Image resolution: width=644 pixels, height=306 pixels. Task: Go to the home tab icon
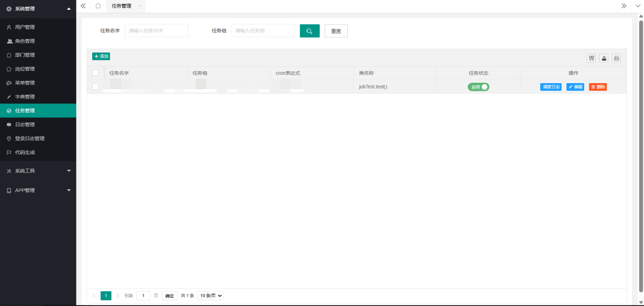(98, 6)
